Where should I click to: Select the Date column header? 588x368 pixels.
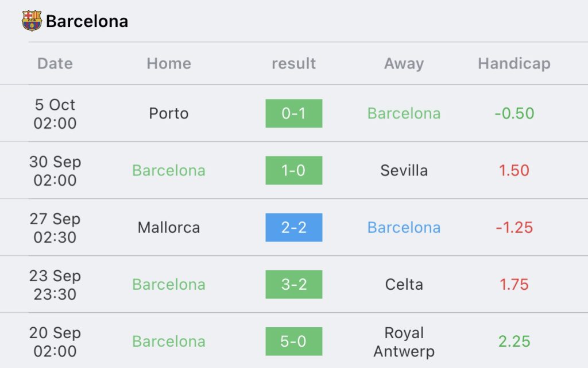click(55, 63)
